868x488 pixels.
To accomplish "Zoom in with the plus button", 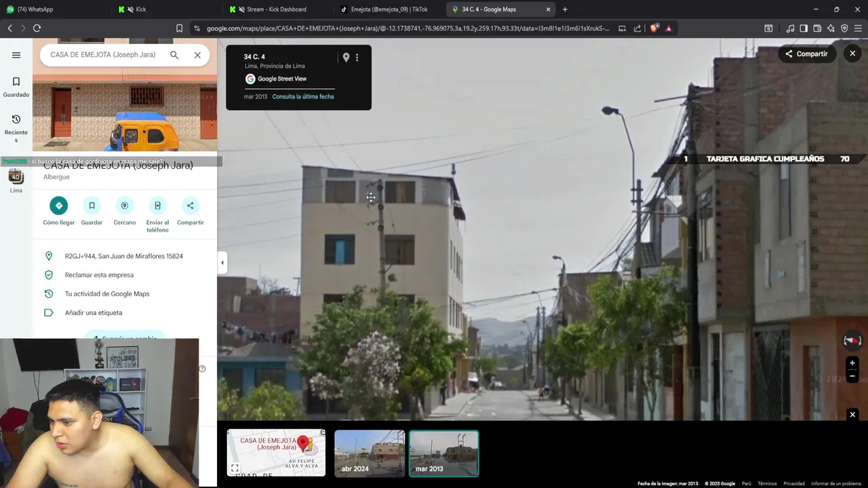I will tap(852, 363).
